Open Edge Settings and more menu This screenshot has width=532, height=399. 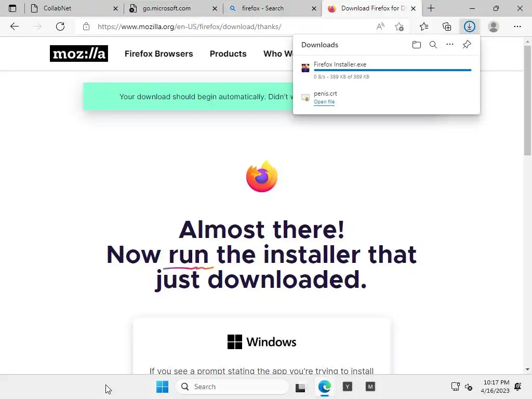517,26
